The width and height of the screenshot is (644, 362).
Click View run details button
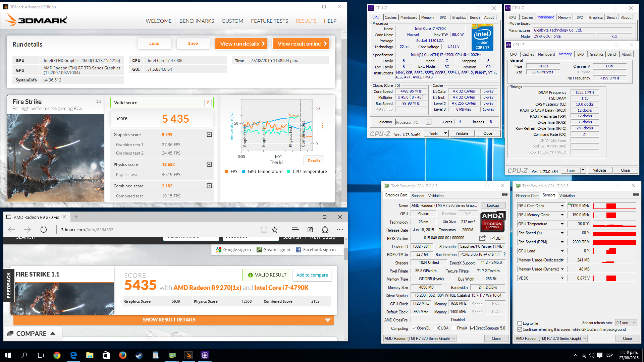coord(241,44)
